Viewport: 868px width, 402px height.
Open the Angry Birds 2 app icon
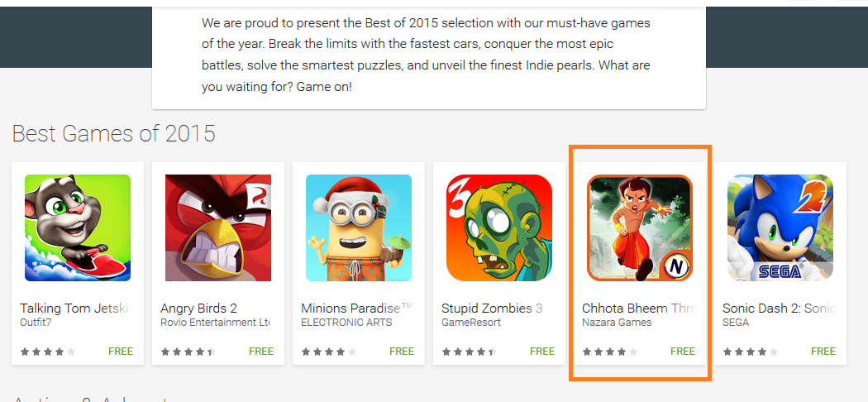pyautogui.click(x=218, y=227)
